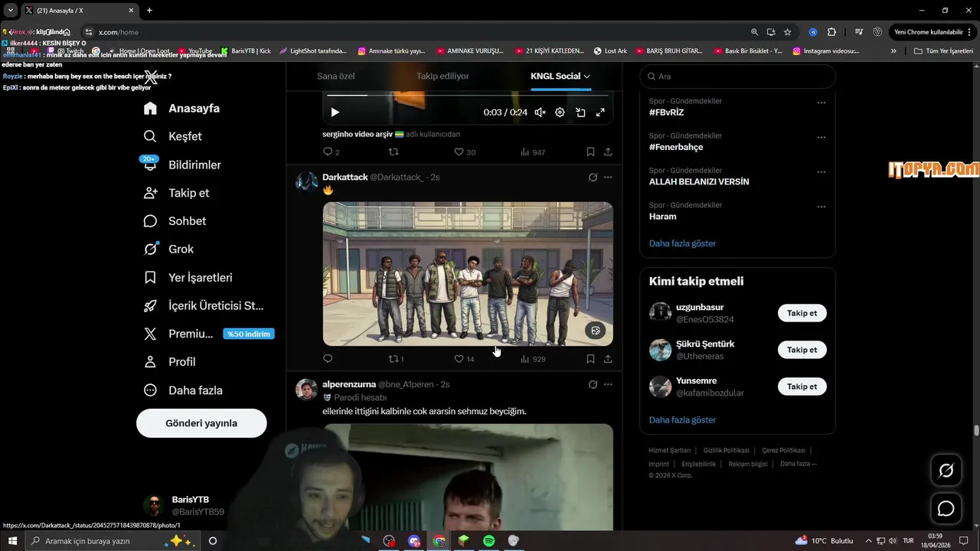Open more options on Darkattack post

608,178
